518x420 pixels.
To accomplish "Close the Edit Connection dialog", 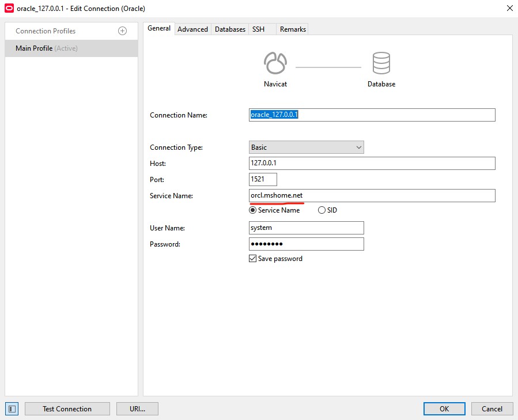I will [510, 8].
